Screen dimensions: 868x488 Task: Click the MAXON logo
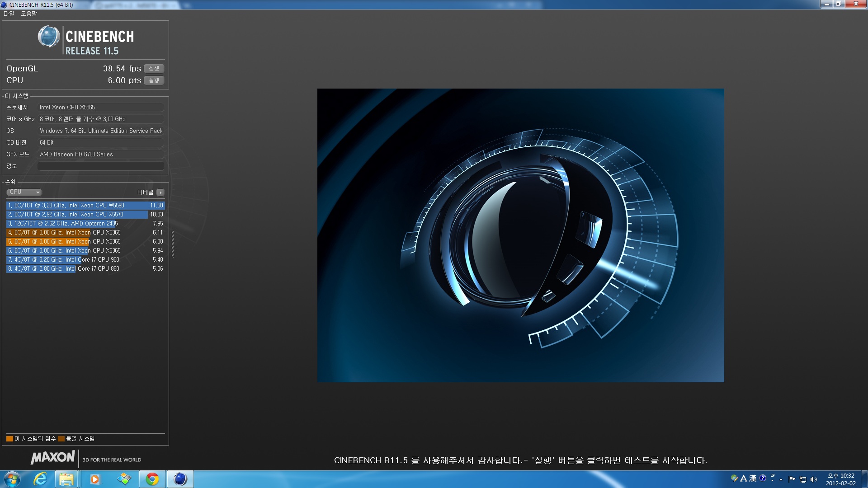pos(52,457)
